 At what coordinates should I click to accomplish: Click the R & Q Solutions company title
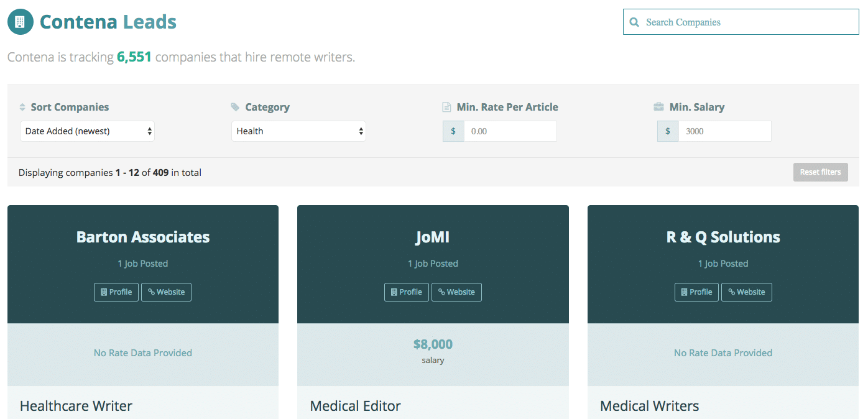pos(723,237)
